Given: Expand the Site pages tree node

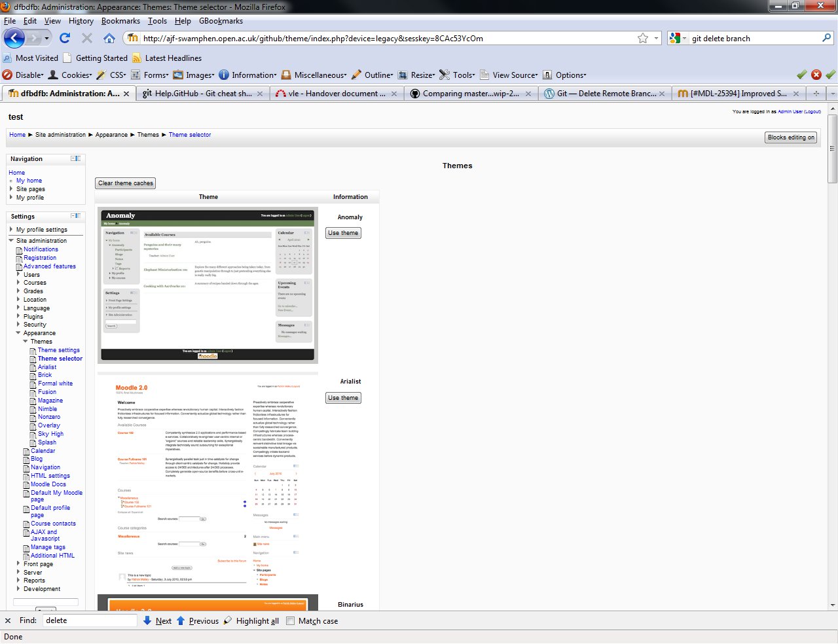Looking at the screenshot, I should (11, 188).
